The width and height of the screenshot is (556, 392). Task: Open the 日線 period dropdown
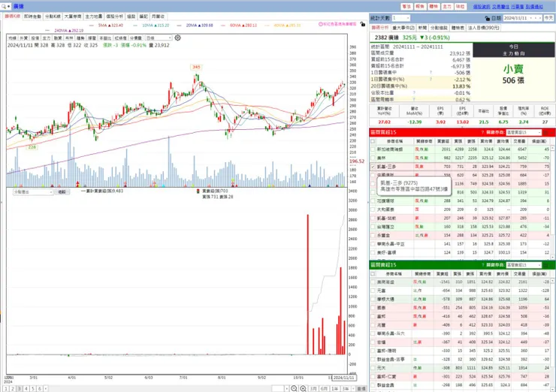(x=159, y=38)
